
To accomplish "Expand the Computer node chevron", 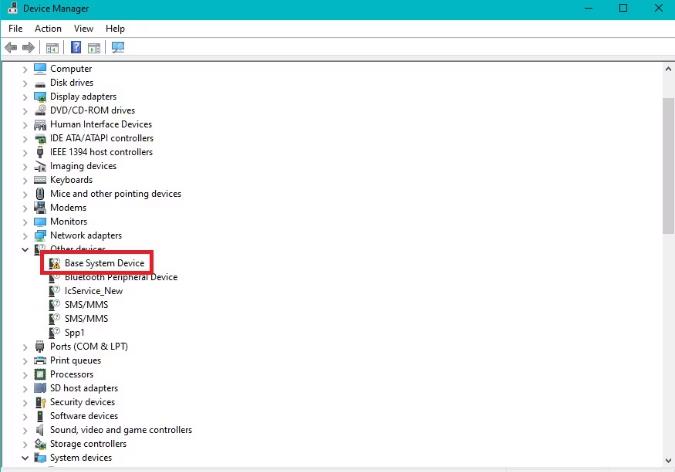I will tap(25, 69).
